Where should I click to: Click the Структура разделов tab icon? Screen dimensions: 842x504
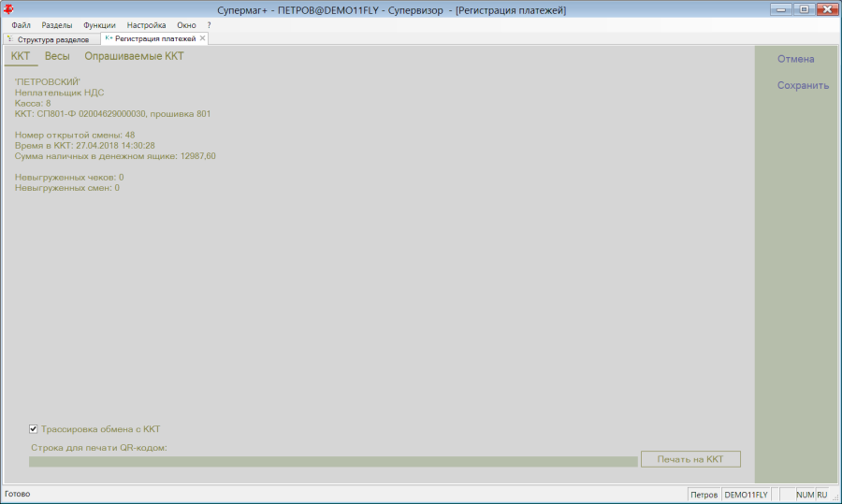(9, 38)
